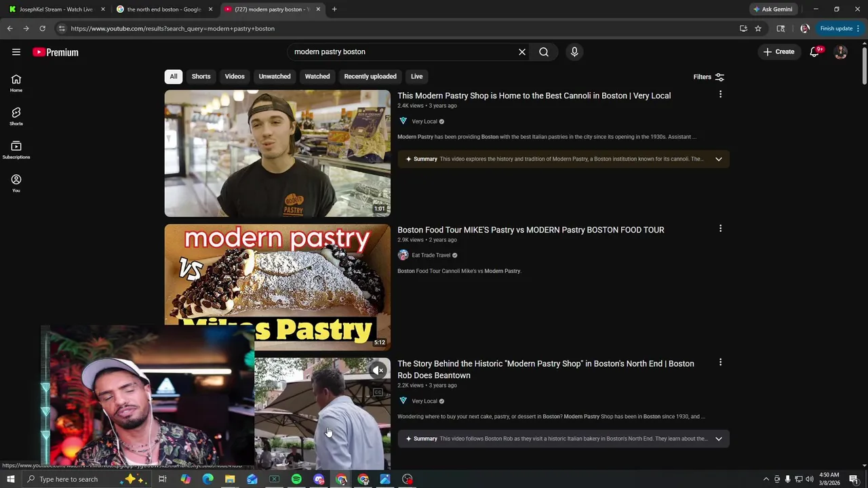
Task: Open File Explorer from the taskbar
Action: pos(230,479)
